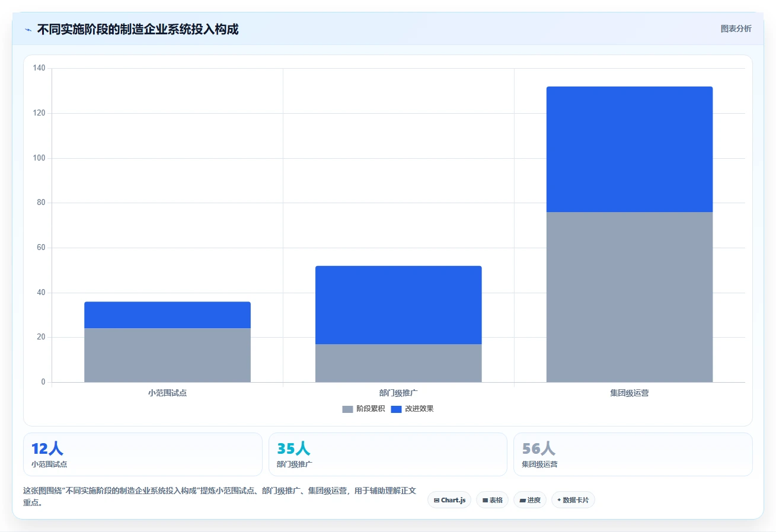Click the icon inside the 进度 tag
Screen dimensions: 776x532
point(522,500)
